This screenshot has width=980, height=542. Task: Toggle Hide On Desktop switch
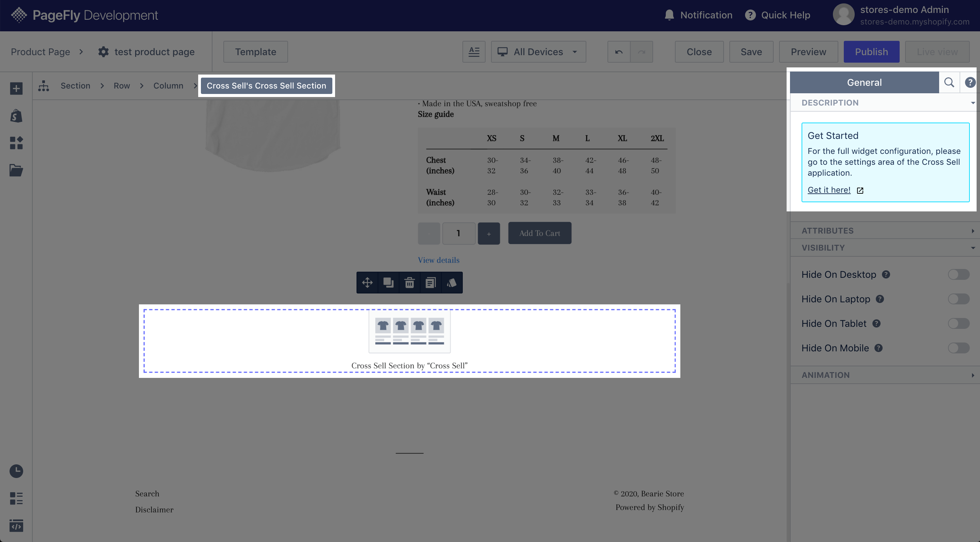coord(958,274)
